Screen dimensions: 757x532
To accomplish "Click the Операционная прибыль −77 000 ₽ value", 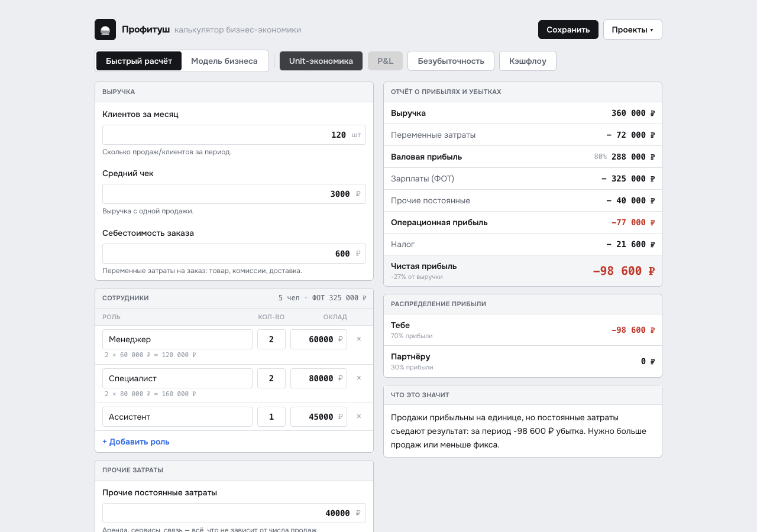I will [x=633, y=222].
